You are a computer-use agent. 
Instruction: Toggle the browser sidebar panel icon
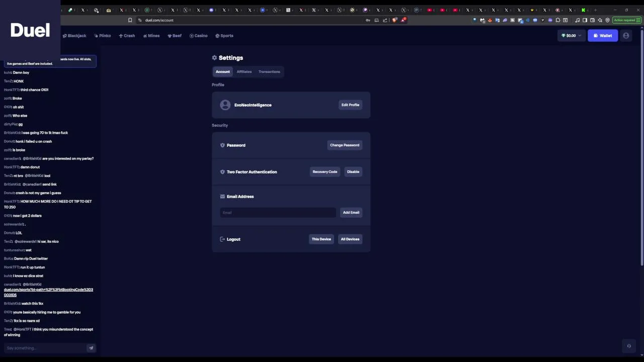point(585,20)
